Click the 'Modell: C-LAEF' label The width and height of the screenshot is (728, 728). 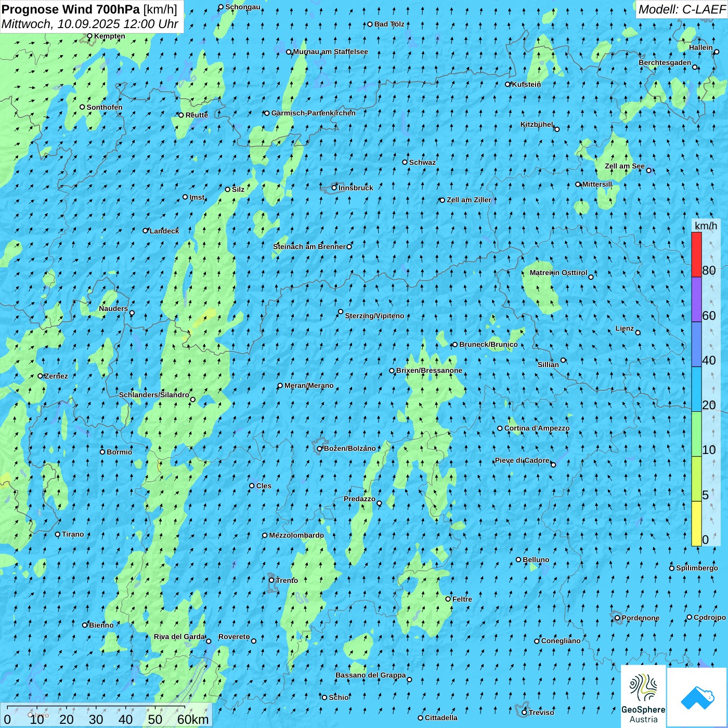point(682,9)
